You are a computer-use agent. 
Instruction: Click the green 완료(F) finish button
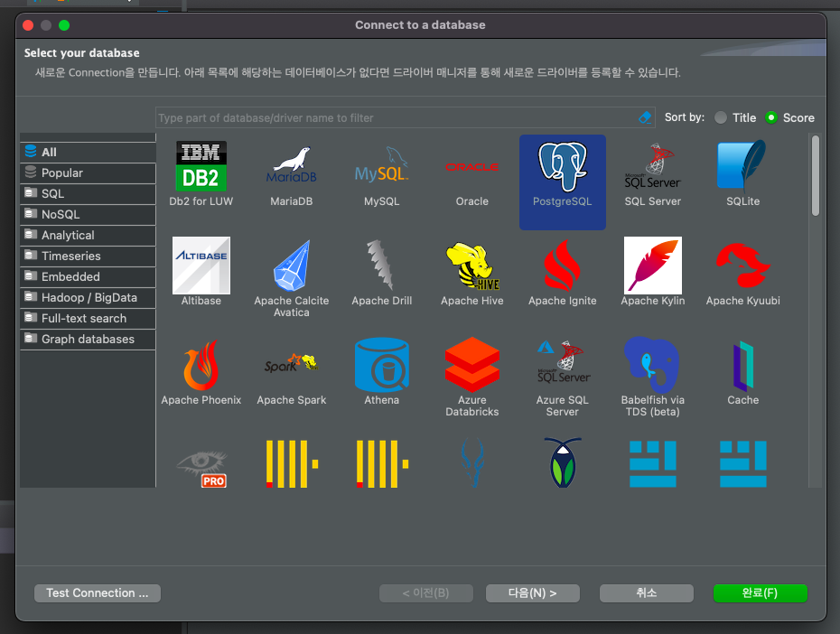[x=760, y=593]
